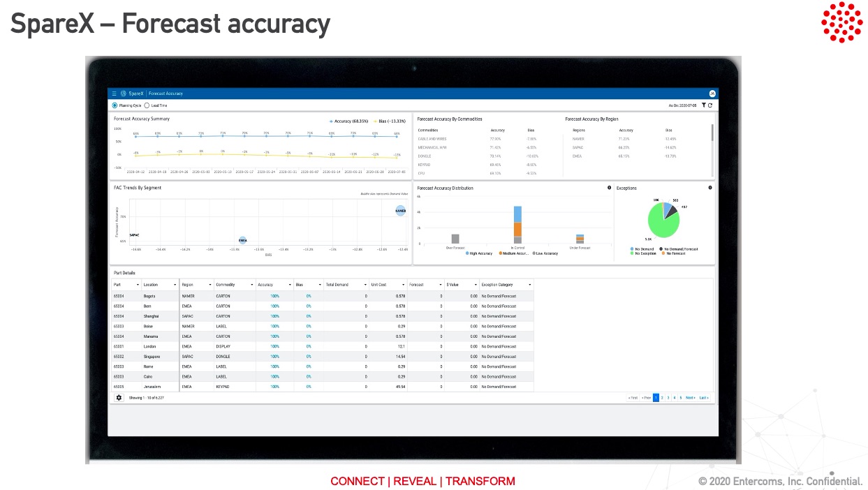Click the SpareX logo icon
This screenshot has height=490, width=868.
123,94
